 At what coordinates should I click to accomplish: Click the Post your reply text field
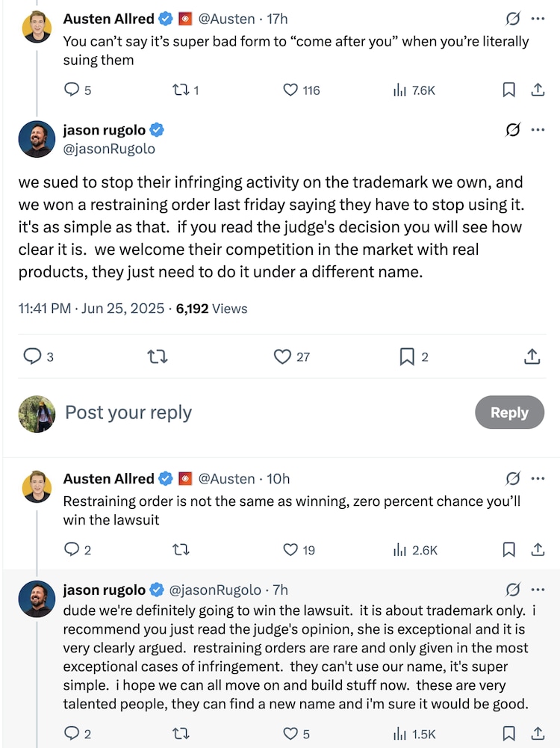click(x=224, y=412)
